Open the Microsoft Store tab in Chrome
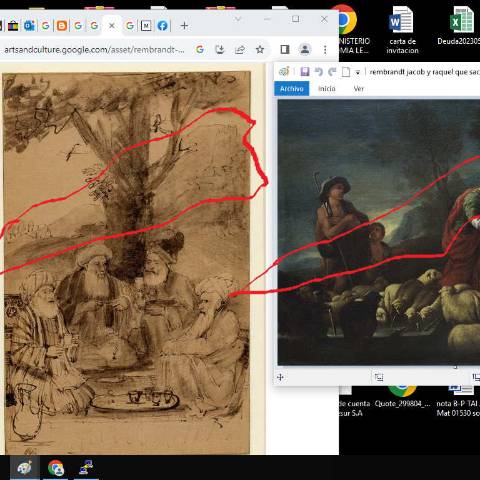The height and width of the screenshot is (480, 480). point(13,26)
